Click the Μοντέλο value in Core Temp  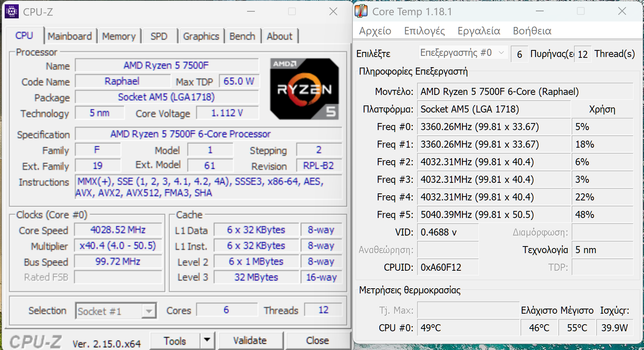tap(525, 92)
